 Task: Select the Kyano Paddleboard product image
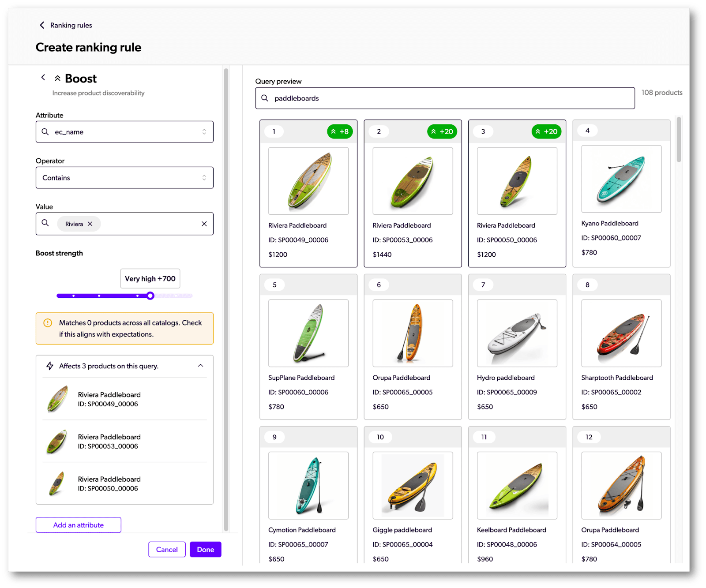(621, 179)
